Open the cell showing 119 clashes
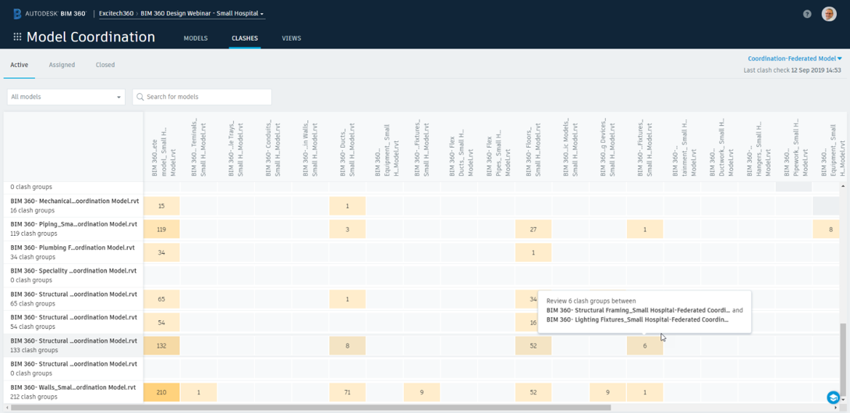Screen dimensions: 850x413 tap(162, 229)
